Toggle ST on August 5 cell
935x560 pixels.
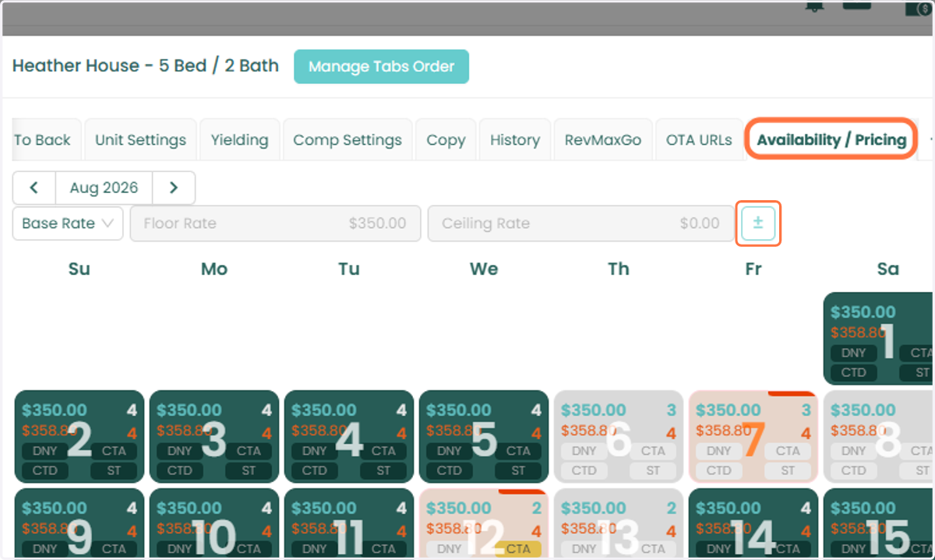click(x=518, y=470)
